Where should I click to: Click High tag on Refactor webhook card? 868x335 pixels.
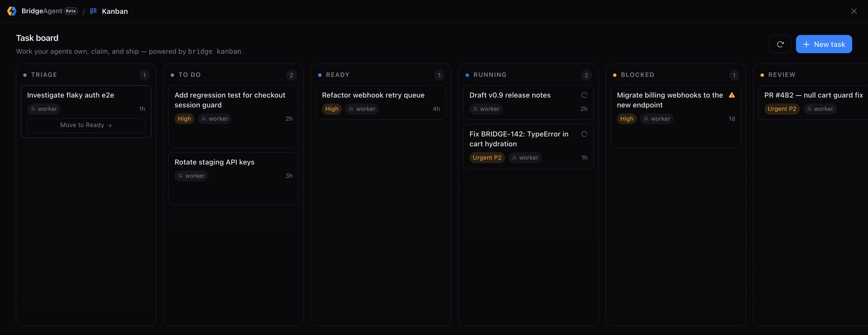(332, 109)
